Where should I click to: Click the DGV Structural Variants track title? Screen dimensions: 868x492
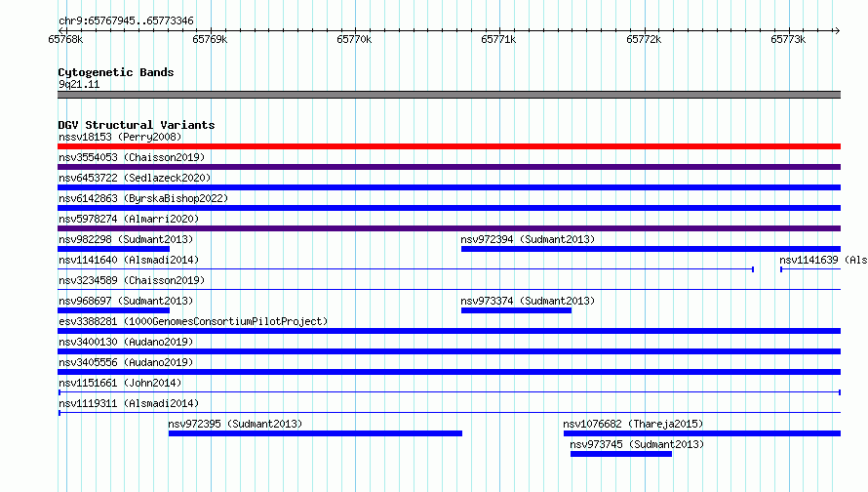click(137, 125)
